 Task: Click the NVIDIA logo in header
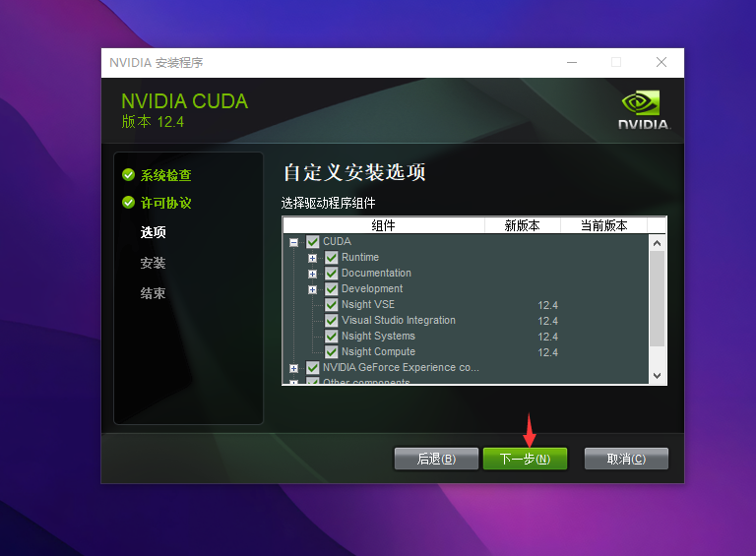[x=643, y=110]
